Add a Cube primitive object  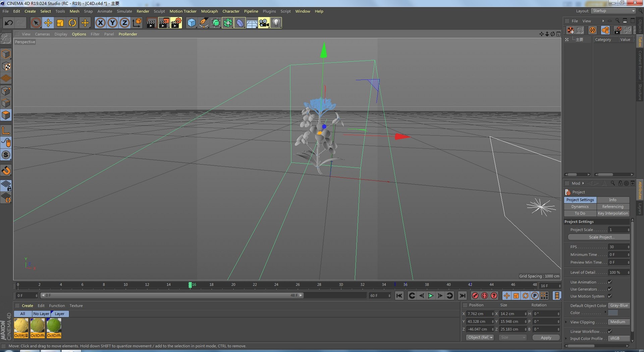(x=192, y=23)
